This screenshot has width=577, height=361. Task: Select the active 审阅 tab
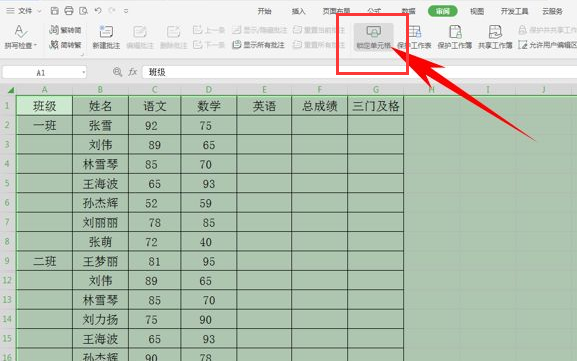point(443,11)
